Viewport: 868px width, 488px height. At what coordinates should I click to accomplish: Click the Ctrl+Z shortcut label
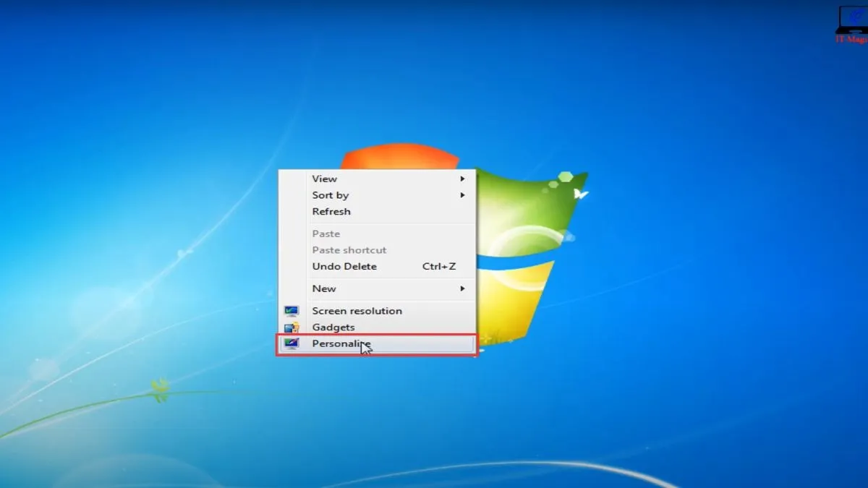[439, 267]
